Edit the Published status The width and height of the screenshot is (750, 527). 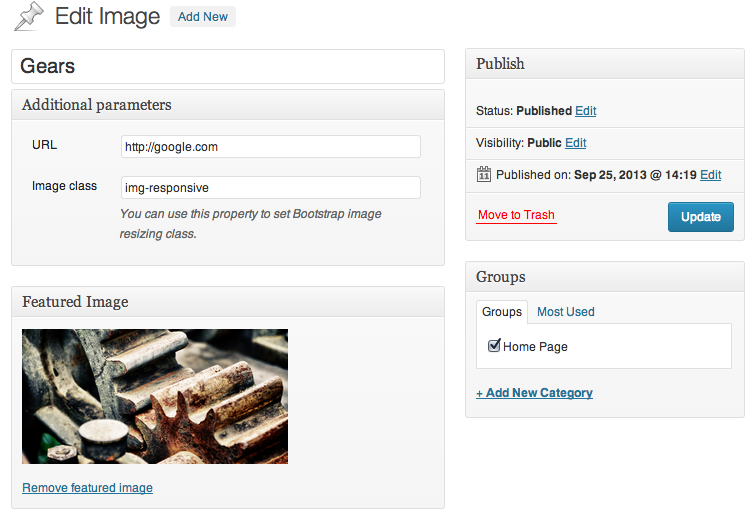pyautogui.click(x=586, y=111)
